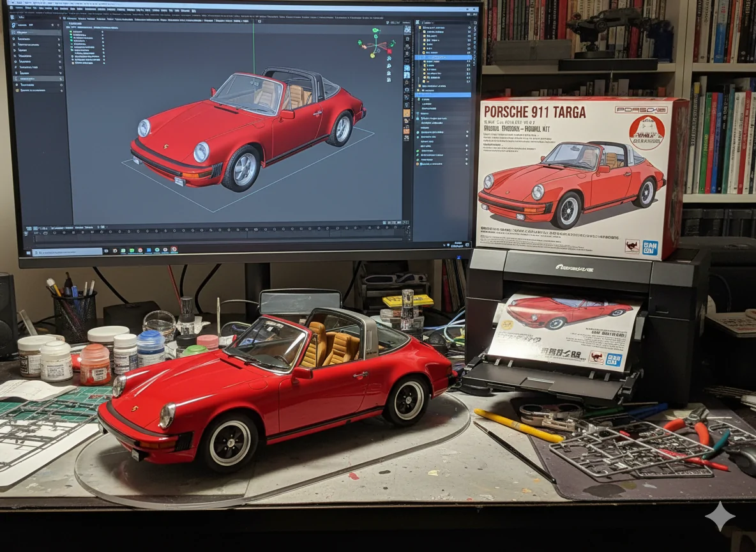Open the blue app icon in the taskbar
This screenshot has height=552, width=756.
click(x=149, y=250)
